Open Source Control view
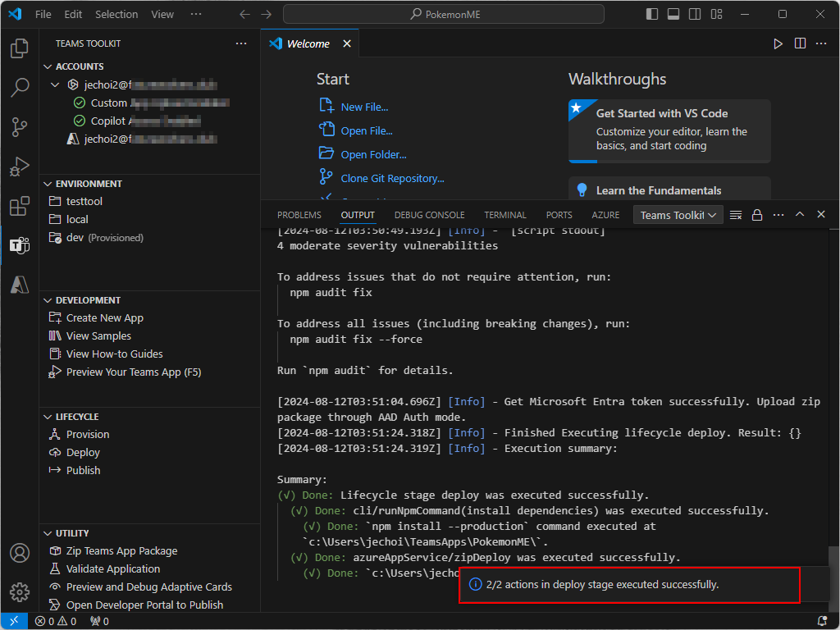 (x=20, y=127)
